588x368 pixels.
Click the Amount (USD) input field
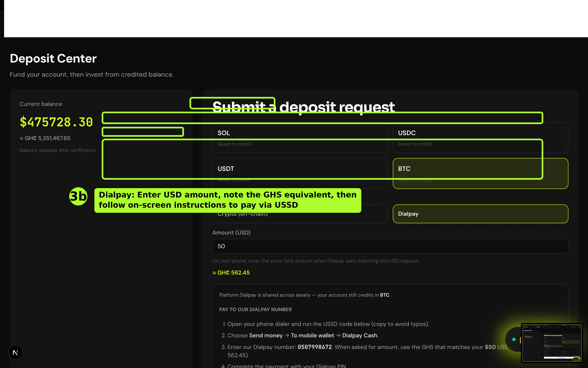[x=390, y=246]
